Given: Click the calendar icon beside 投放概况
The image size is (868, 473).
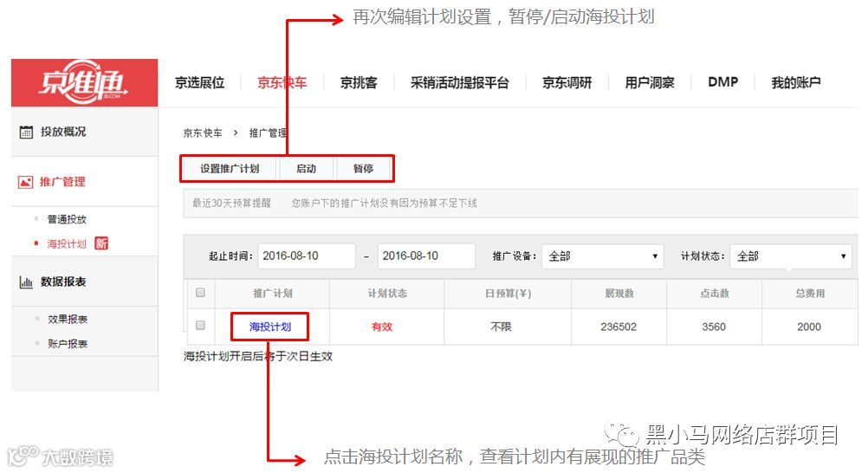Looking at the screenshot, I should [26, 132].
